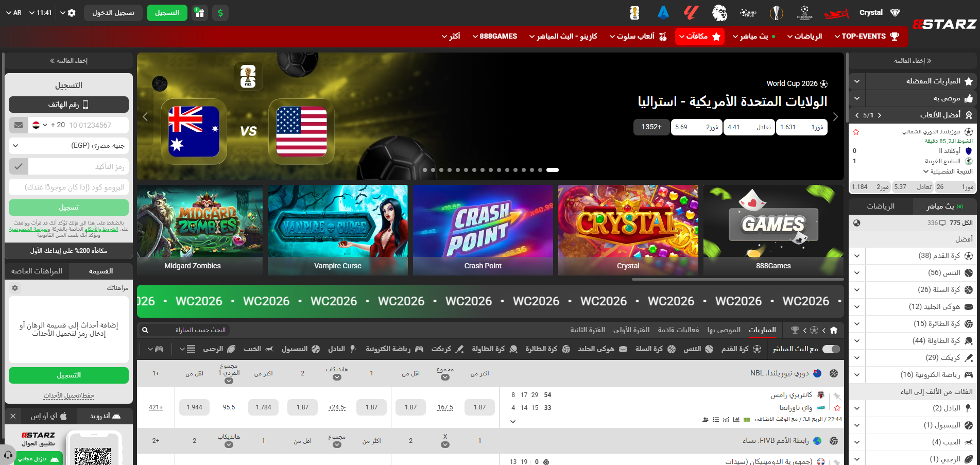Expand tennis (56) in live sidebar
Screen dimensions: 980x465
857,273
